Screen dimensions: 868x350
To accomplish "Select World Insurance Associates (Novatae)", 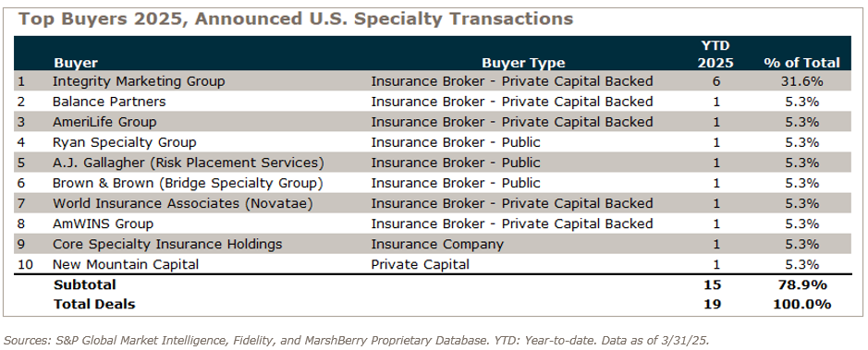I will [183, 203].
